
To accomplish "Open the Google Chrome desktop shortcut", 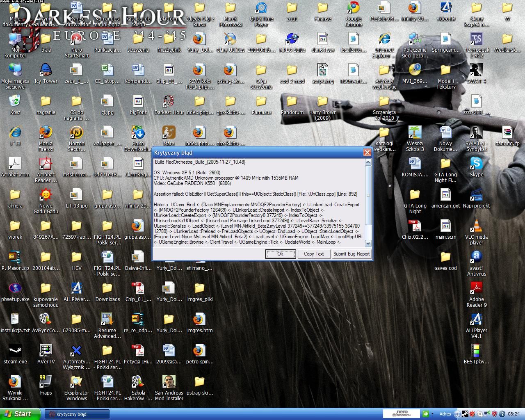I will (353, 8).
